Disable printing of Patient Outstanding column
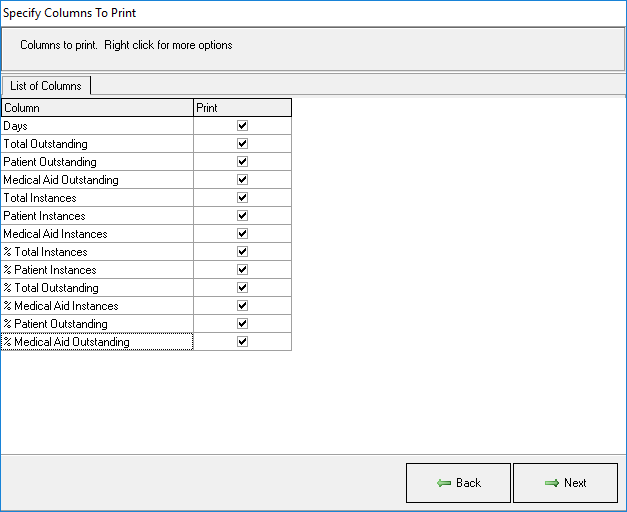Image resolution: width=627 pixels, height=512 pixels. coord(242,162)
